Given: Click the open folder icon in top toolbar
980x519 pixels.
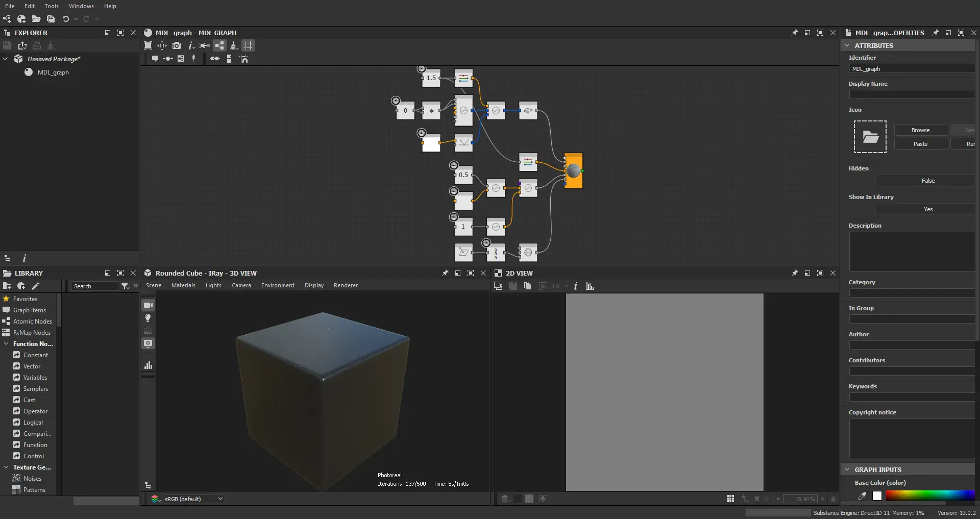Looking at the screenshot, I should (x=36, y=19).
